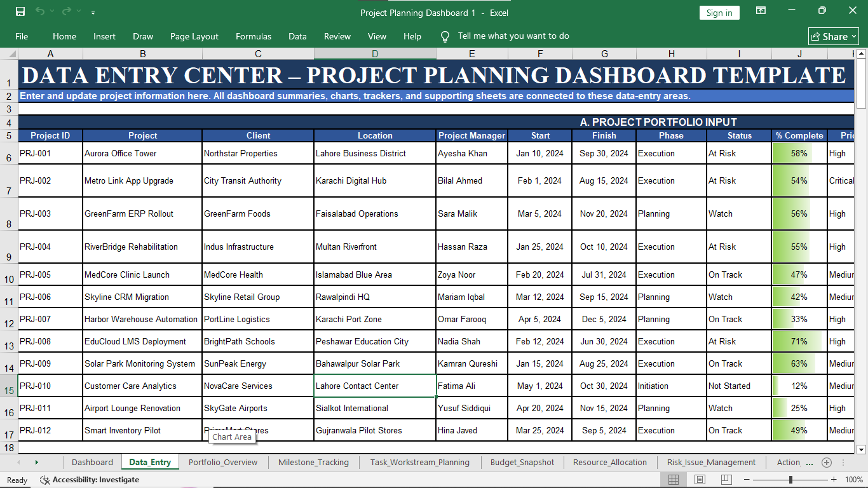Open the Data ribbon tab
The height and width of the screenshot is (488, 868).
297,36
